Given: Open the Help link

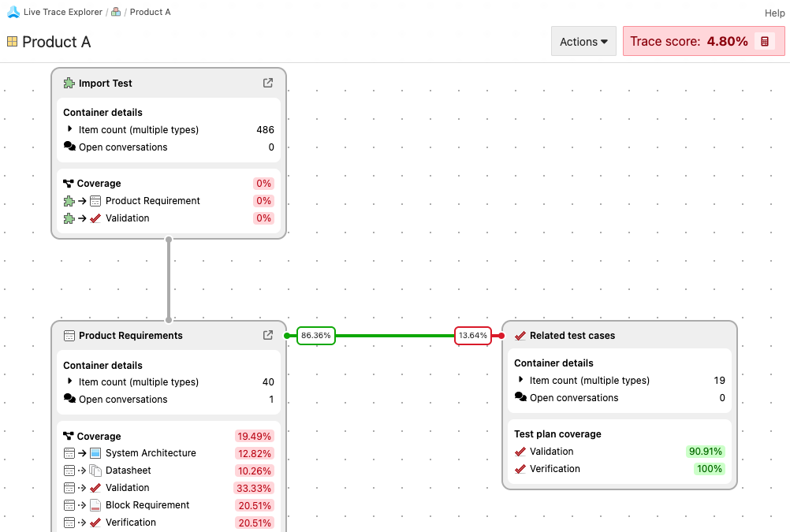Looking at the screenshot, I should tap(773, 13).
